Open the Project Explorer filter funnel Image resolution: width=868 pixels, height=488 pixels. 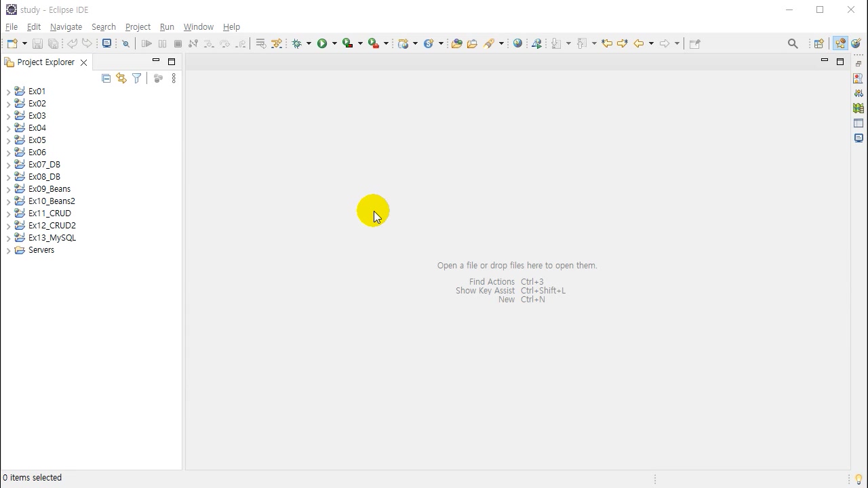[x=136, y=79]
